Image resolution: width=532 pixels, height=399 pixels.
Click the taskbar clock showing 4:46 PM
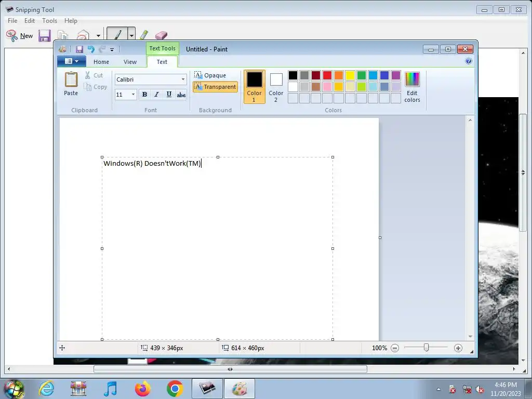tap(506, 389)
